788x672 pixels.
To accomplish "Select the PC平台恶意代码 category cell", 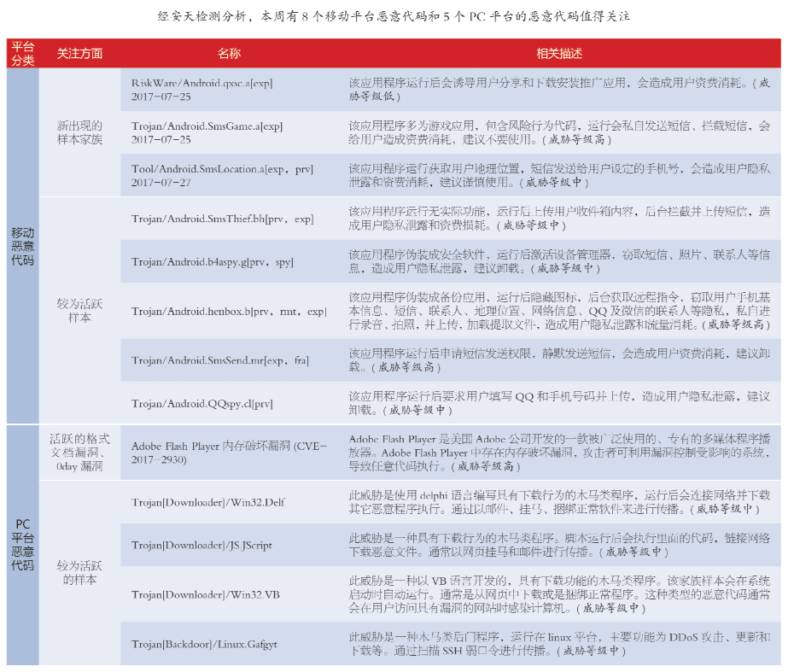I will (22, 543).
